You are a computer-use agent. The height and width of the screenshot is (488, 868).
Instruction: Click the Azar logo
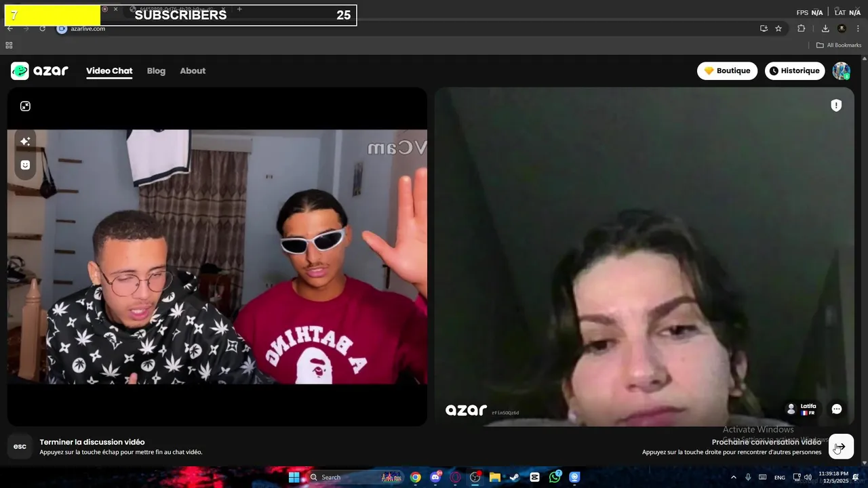(x=39, y=70)
